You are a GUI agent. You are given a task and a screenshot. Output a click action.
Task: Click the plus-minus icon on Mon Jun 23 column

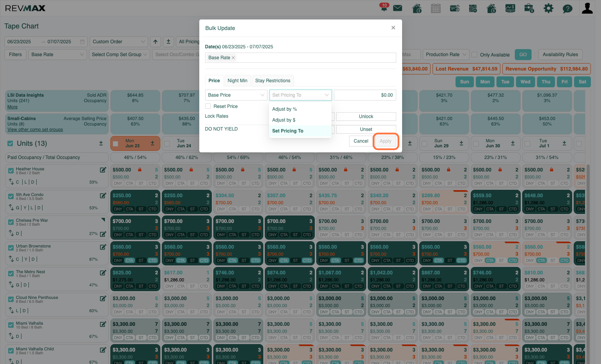tap(152, 143)
